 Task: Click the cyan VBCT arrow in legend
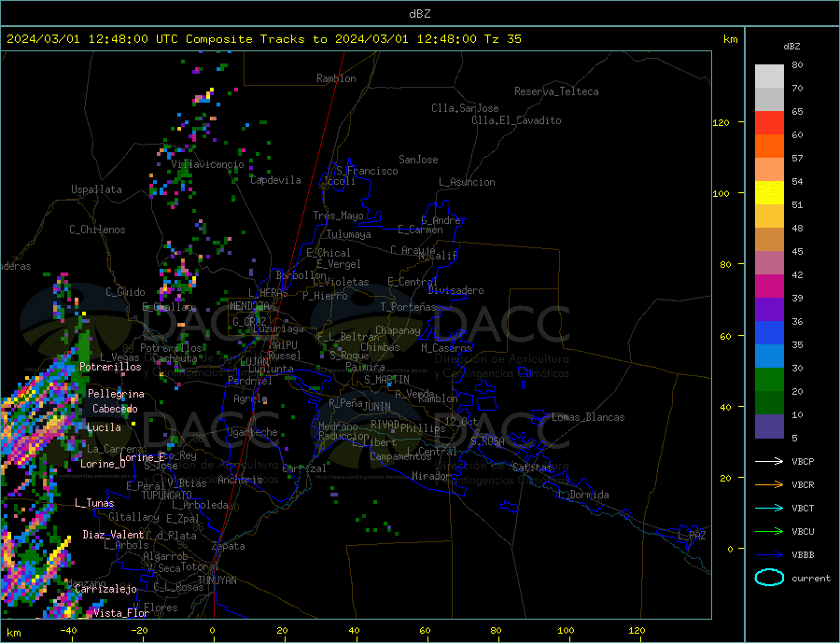(769, 508)
